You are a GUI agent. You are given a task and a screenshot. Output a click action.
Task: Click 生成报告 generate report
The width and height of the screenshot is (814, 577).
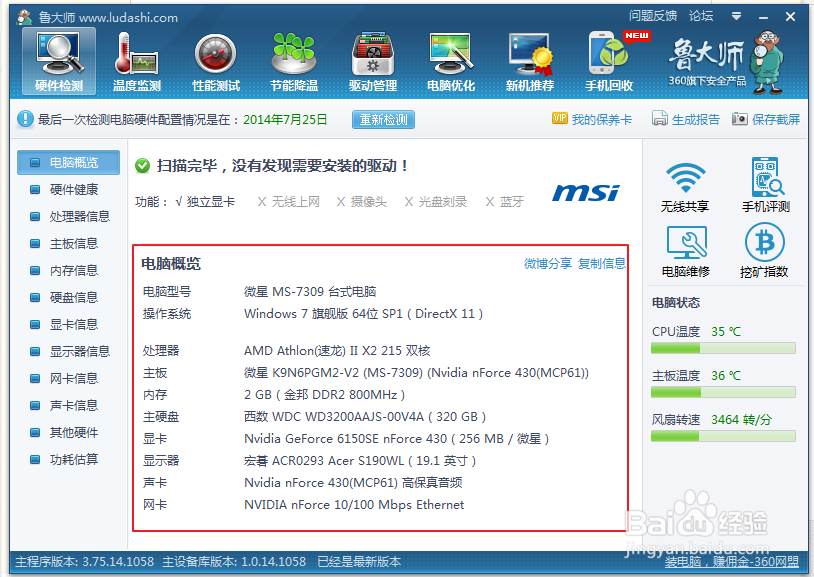pyautogui.click(x=686, y=119)
